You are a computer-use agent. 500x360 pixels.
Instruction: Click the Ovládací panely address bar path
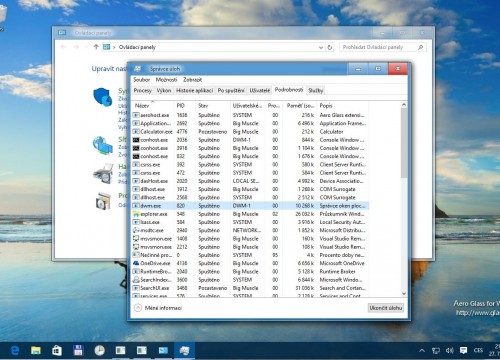[137, 47]
